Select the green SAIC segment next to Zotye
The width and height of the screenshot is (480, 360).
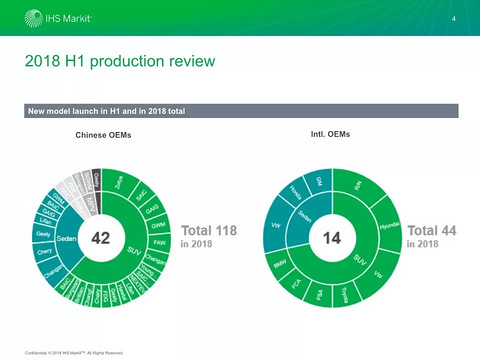point(142,195)
